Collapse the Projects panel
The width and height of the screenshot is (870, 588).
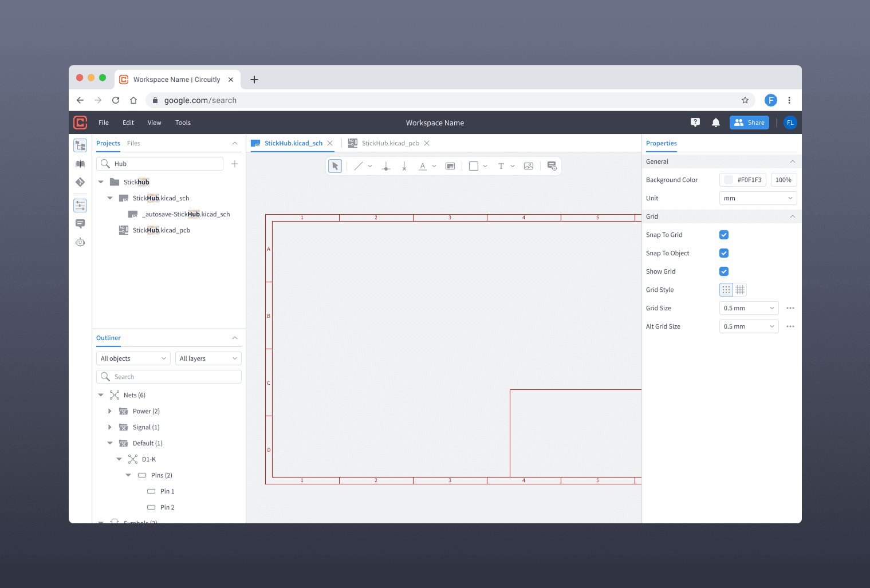235,143
